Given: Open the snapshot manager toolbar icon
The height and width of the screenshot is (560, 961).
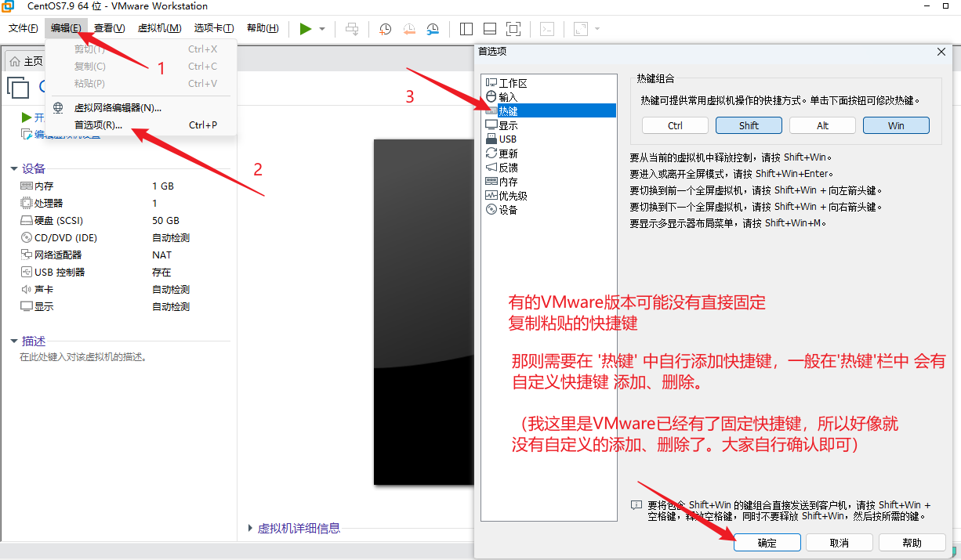Looking at the screenshot, I should (x=433, y=29).
